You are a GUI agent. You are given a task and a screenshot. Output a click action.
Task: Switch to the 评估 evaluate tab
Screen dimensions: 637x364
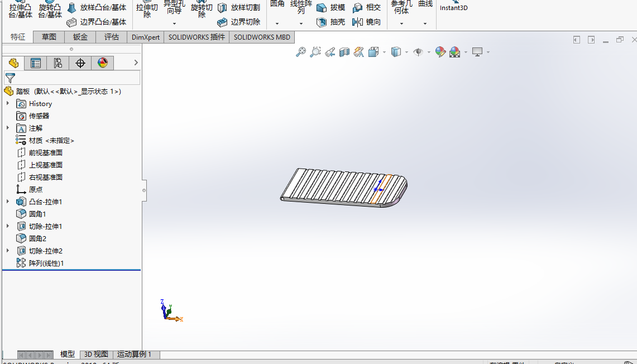point(111,37)
